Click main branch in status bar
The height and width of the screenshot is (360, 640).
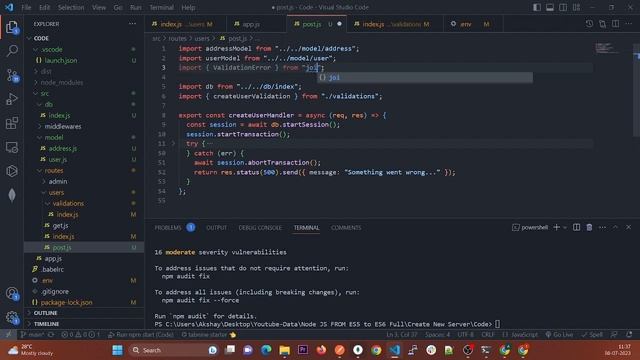[x=32, y=335]
